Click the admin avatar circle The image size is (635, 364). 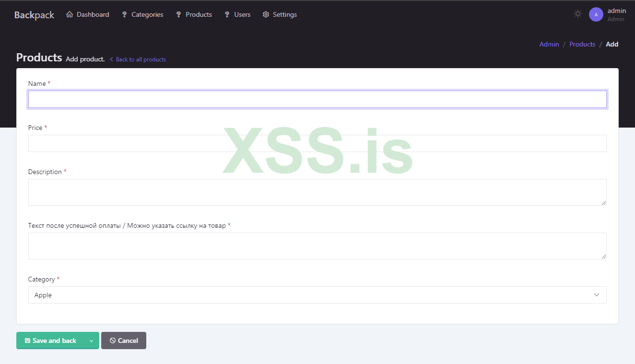point(596,14)
